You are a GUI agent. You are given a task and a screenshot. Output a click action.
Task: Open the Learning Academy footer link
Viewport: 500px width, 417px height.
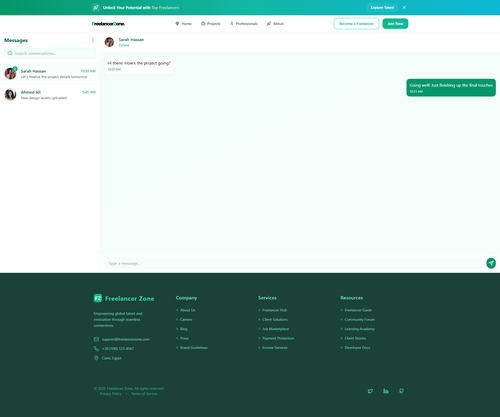click(360, 329)
